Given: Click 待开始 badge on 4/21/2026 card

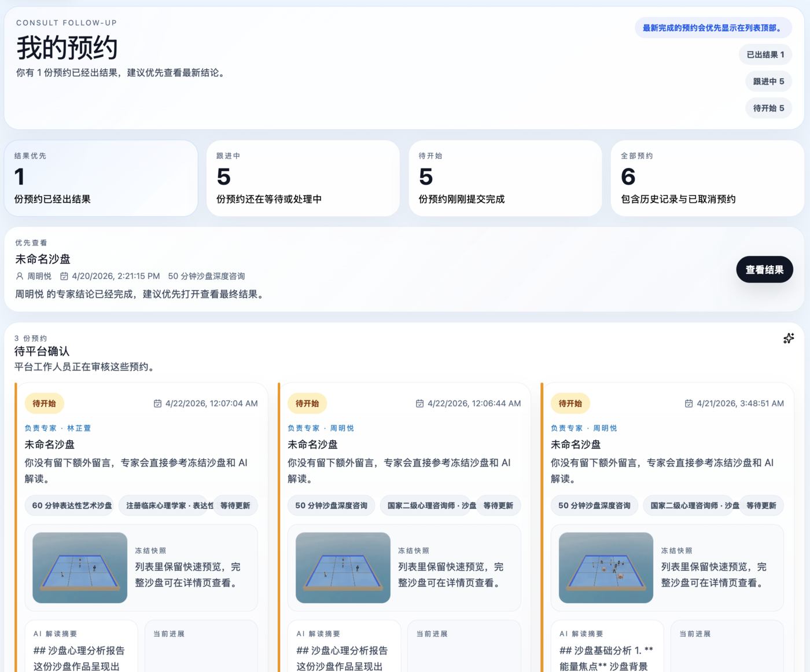Looking at the screenshot, I should [x=570, y=403].
